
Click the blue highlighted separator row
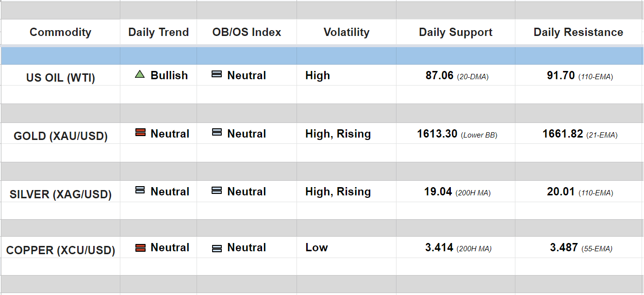pyautogui.click(x=322, y=56)
